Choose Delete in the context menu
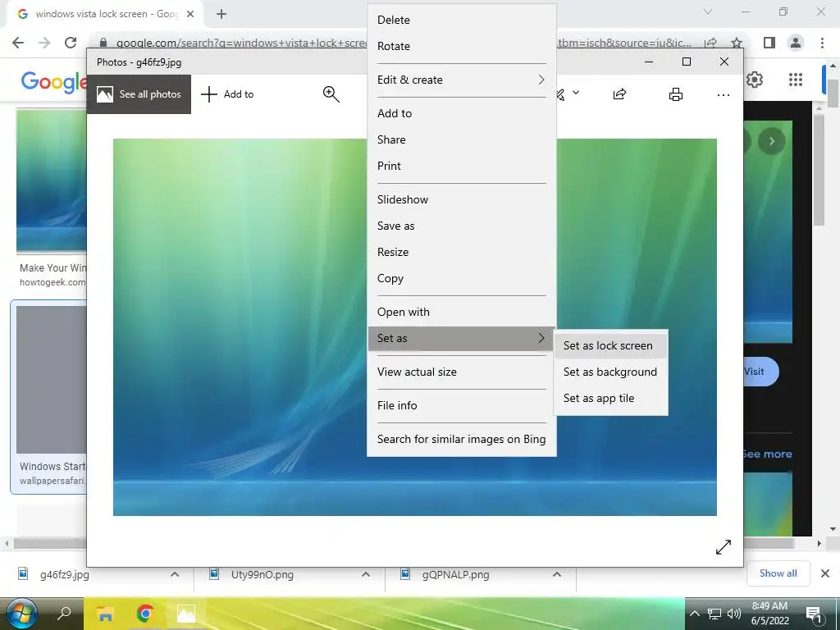Viewport: 840px width, 630px height. coord(461,20)
